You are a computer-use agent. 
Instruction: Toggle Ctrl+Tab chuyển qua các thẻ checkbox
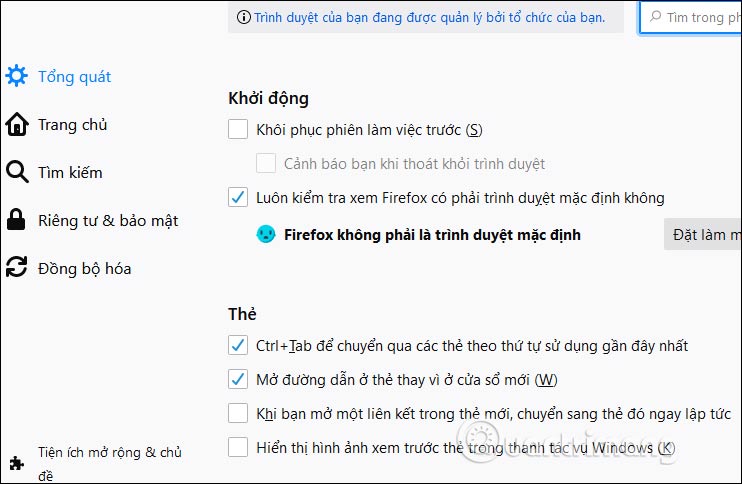(x=238, y=346)
